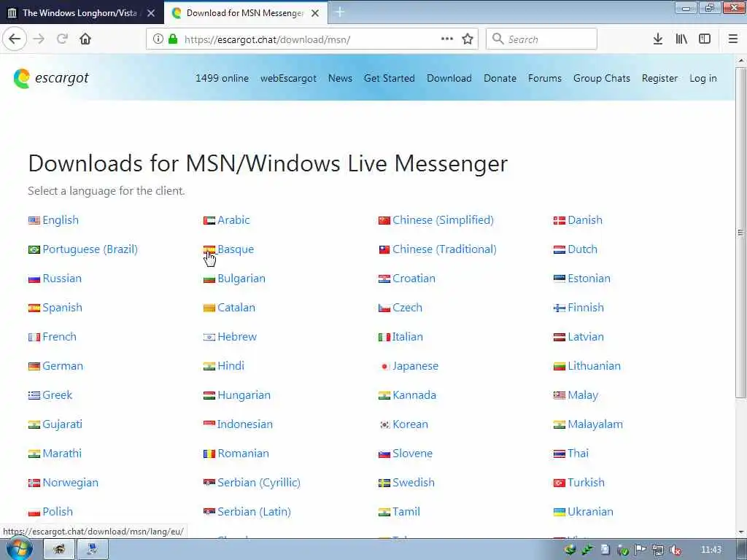The height and width of the screenshot is (560, 747).
Task: Choose Danish language link
Action: click(585, 220)
